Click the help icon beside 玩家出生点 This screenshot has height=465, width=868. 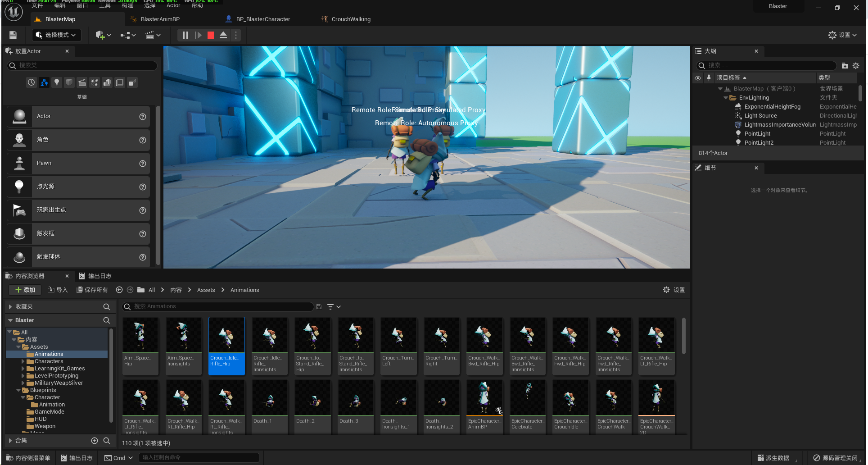pos(143,210)
